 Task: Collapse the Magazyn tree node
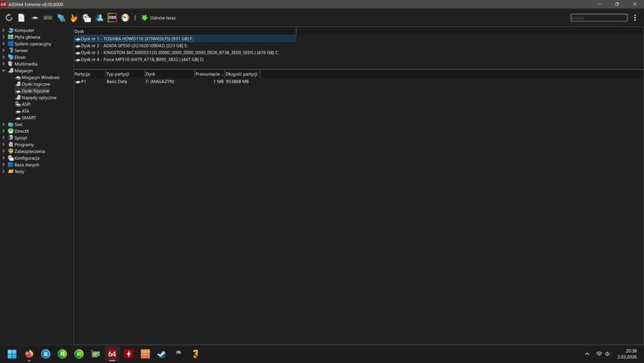point(3,71)
